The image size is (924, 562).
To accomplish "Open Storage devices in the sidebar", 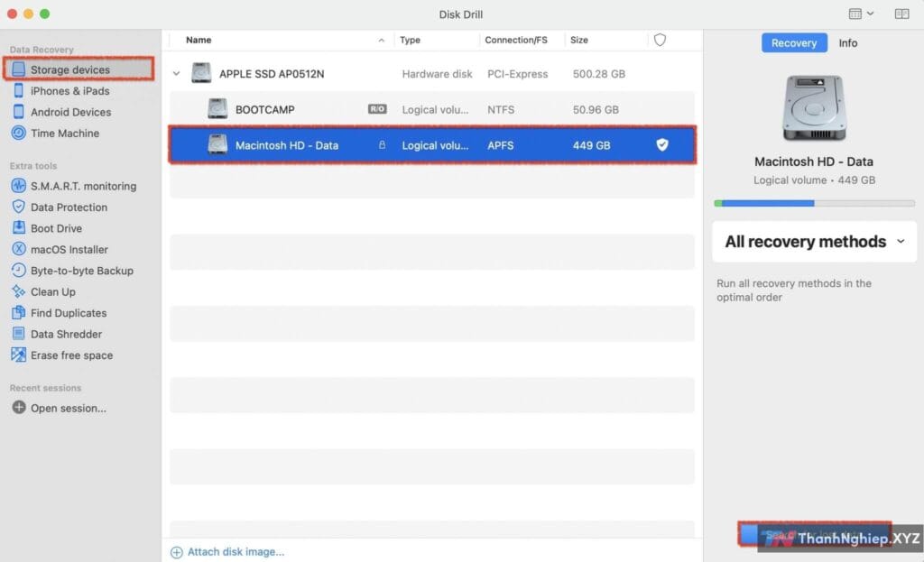I will (79, 69).
